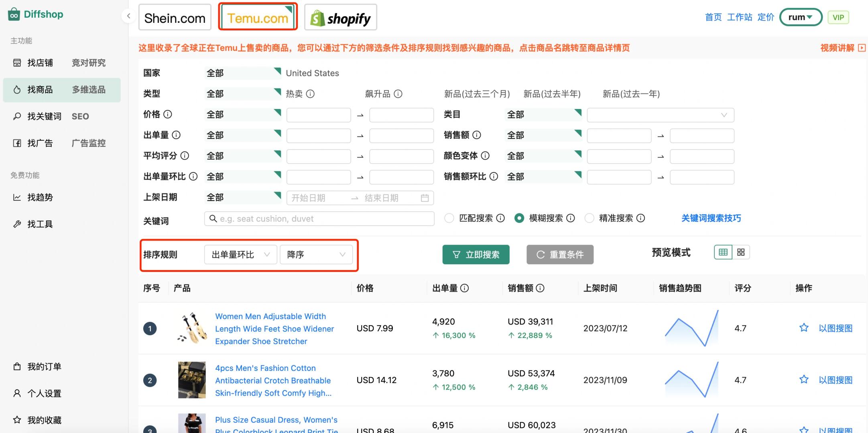868x433 pixels.
Task: Click the Diffshop logo icon
Action: click(14, 14)
